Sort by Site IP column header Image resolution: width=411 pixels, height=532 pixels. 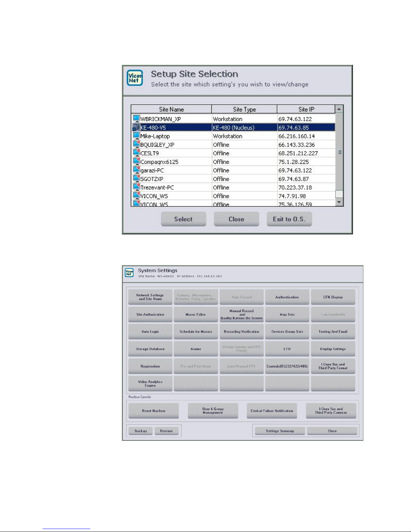point(306,109)
